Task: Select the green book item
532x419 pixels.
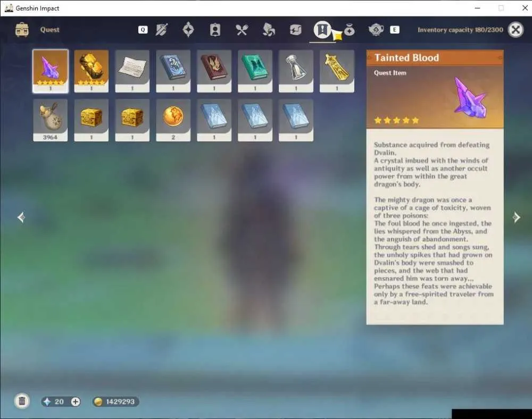Action: tap(255, 71)
